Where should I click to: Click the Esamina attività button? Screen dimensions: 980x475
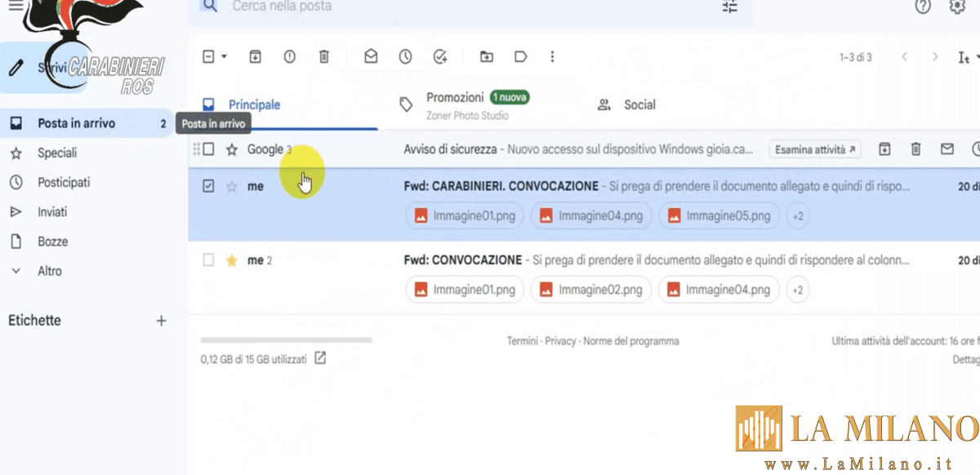tap(815, 149)
